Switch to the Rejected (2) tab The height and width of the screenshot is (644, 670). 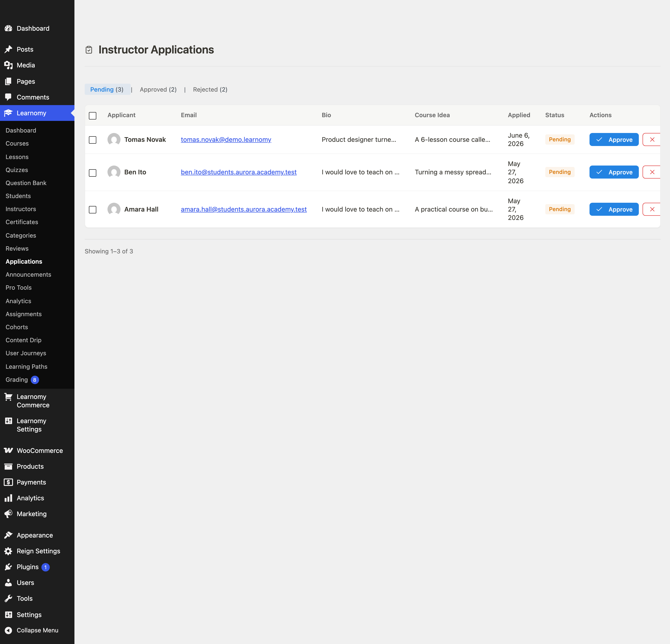pos(210,90)
